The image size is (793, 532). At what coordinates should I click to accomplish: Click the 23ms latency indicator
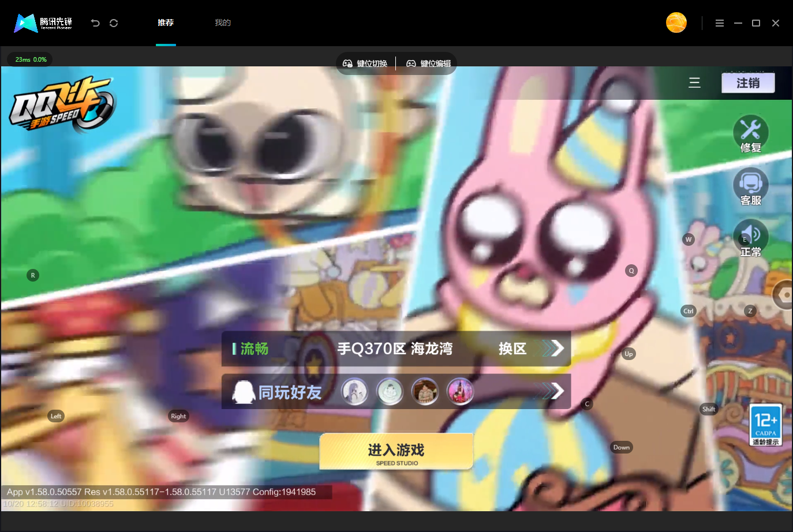click(31, 59)
